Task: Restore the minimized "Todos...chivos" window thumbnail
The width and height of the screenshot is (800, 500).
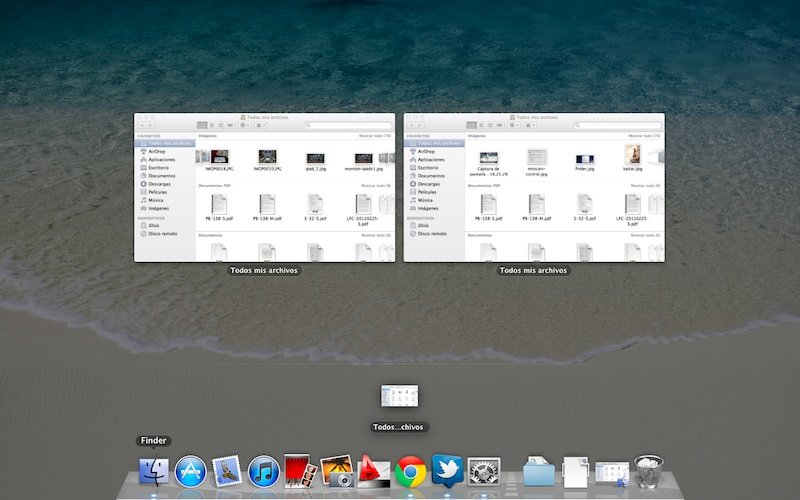Action: click(x=399, y=397)
